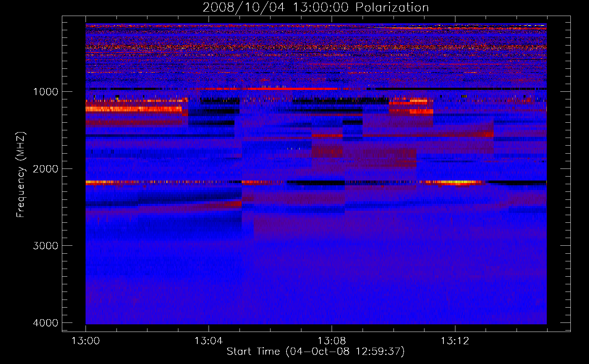Viewport: 589px width, 364px height.
Task: Click the 4000 frequency tick label
Action: [46, 323]
